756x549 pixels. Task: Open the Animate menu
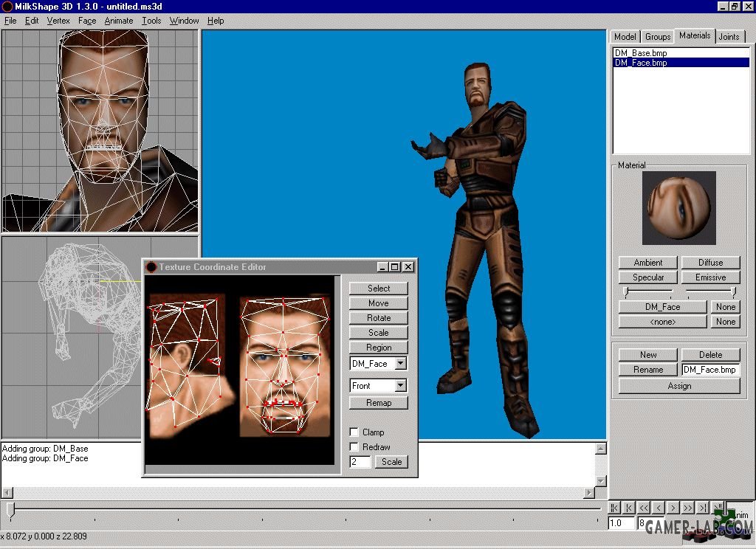(119, 21)
